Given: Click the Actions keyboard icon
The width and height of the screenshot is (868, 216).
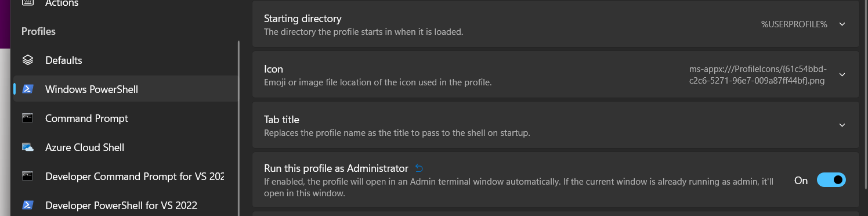Looking at the screenshot, I should 28,3.
